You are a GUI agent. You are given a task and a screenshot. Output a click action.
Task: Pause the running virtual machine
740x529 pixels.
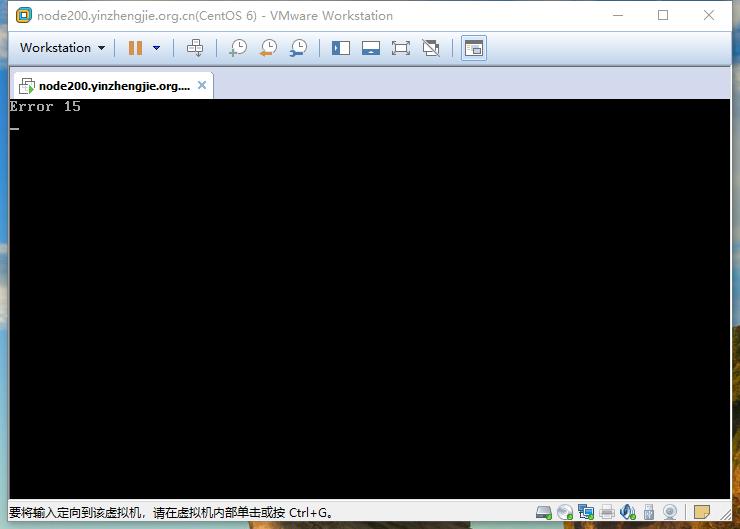tap(135, 48)
